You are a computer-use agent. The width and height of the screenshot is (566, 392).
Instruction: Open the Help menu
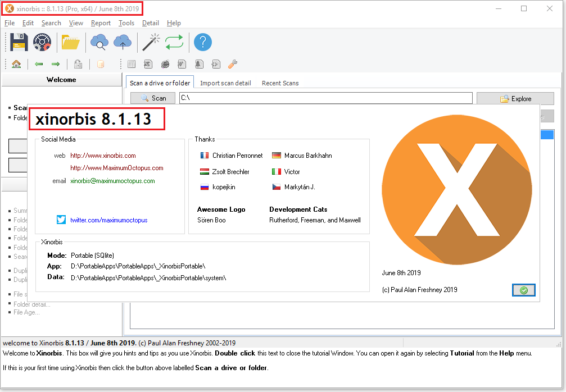pos(174,23)
